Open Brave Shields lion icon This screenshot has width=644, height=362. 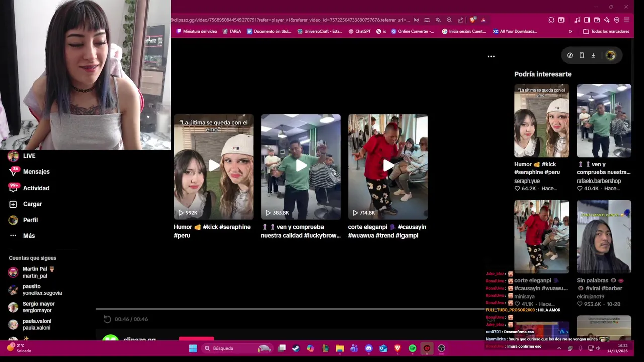click(x=473, y=20)
